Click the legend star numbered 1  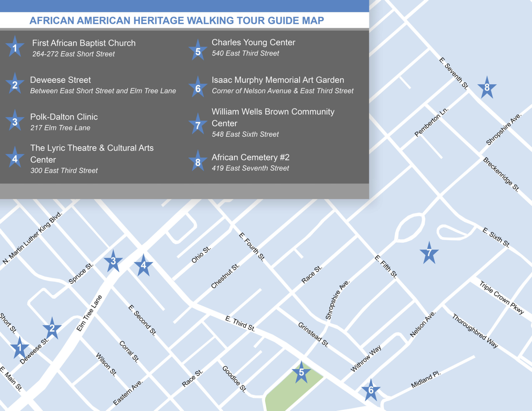[x=15, y=47]
